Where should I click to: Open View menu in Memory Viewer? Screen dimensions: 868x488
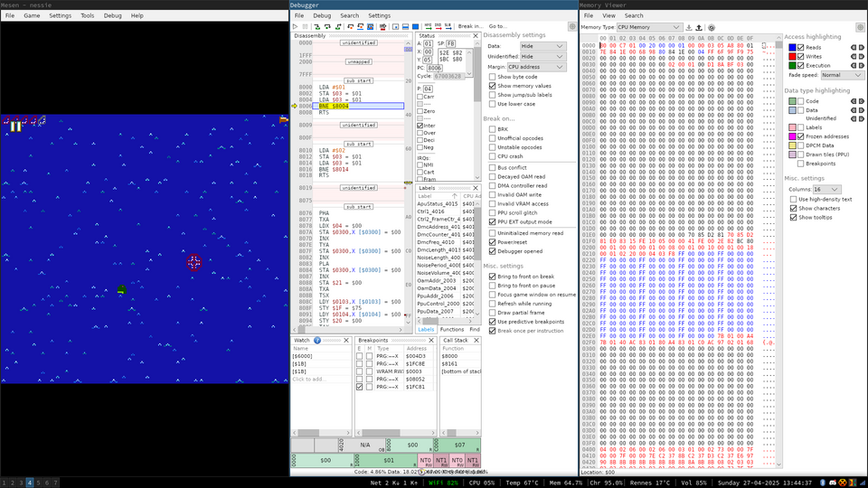609,15
